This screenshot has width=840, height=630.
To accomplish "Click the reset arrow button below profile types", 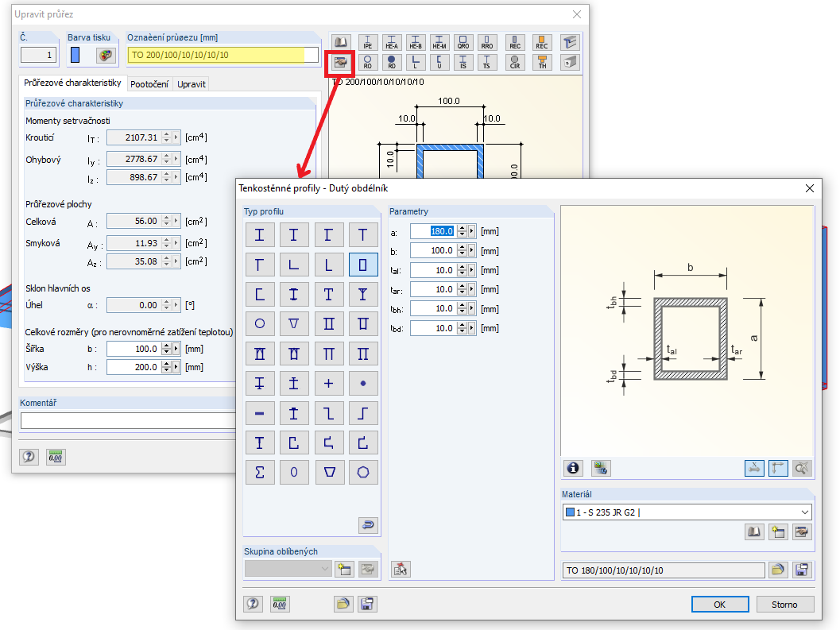I will [x=368, y=525].
